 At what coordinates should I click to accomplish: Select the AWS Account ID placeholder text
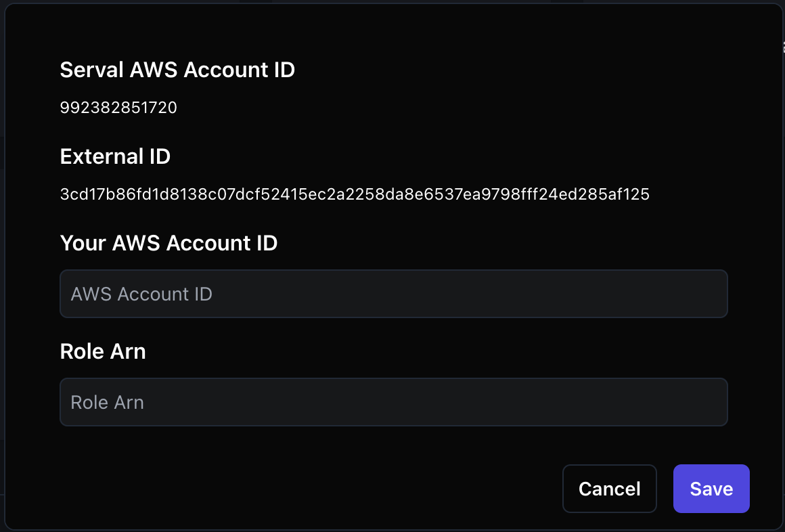[141, 294]
